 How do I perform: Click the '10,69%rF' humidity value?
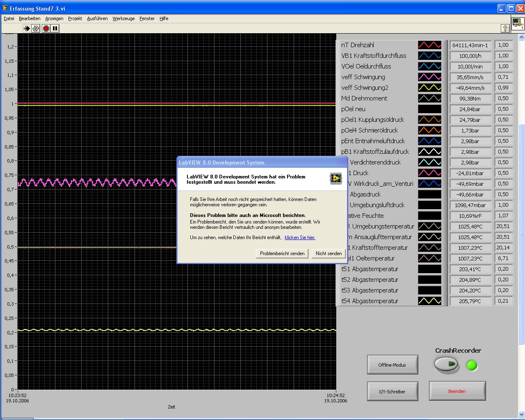[470, 216]
